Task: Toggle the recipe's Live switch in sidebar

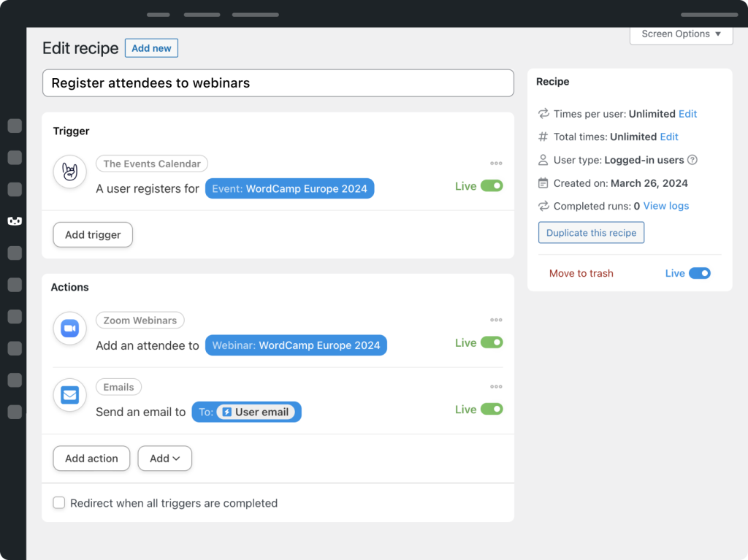Action: (x=699, y=273)
